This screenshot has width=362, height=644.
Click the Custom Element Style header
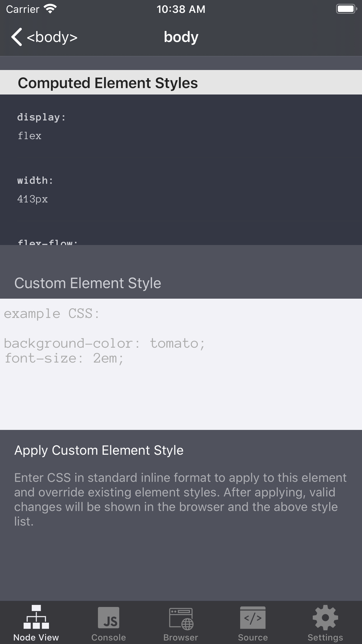click(88, 282)
